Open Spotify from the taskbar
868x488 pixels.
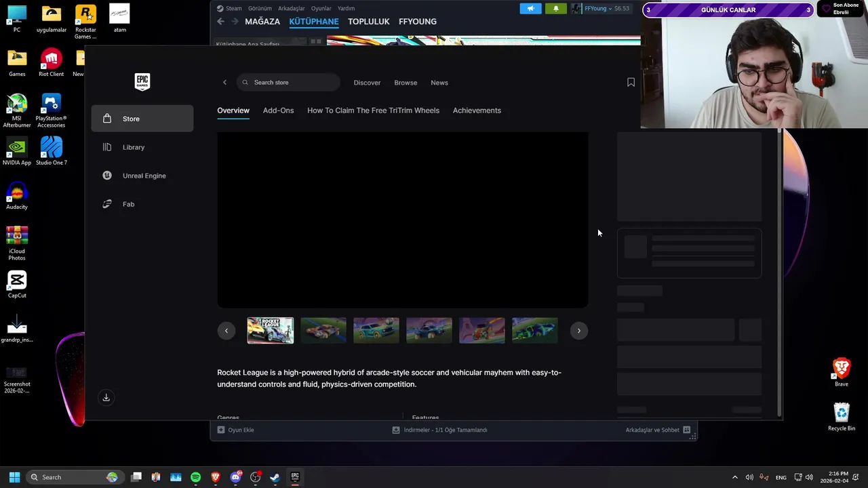[x=195, y=477]
